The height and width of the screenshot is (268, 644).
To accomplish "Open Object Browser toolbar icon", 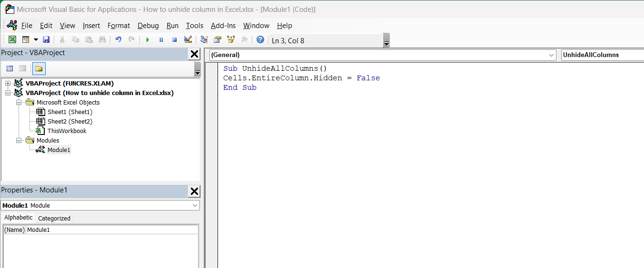I will pyautogui.click(x=231, y=40).
